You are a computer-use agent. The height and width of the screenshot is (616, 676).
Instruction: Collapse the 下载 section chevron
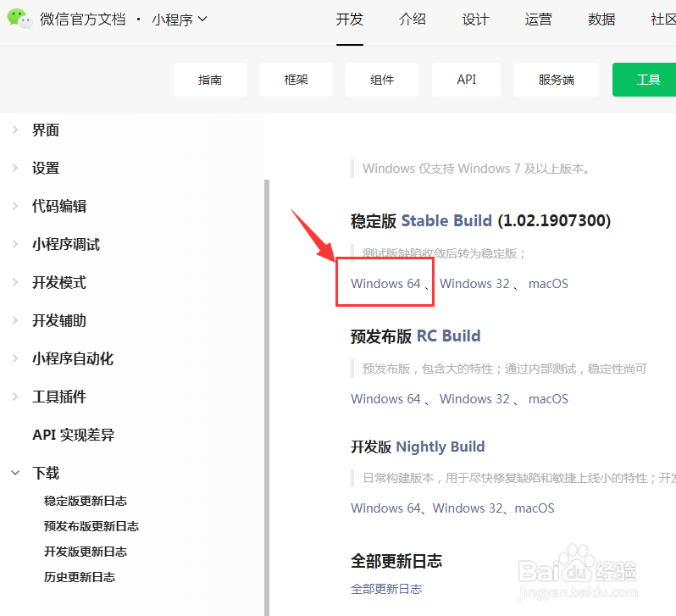(15, 473)
